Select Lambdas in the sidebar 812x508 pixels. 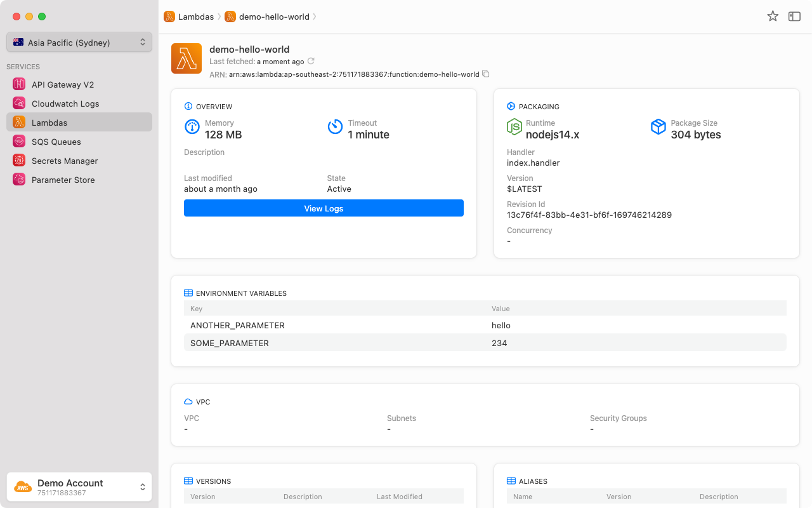coord(49,123)
